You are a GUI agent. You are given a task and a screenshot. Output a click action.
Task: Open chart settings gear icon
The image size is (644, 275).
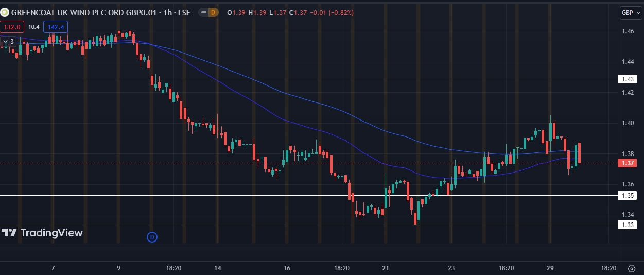pyautogui.click(x=632, y=268)
